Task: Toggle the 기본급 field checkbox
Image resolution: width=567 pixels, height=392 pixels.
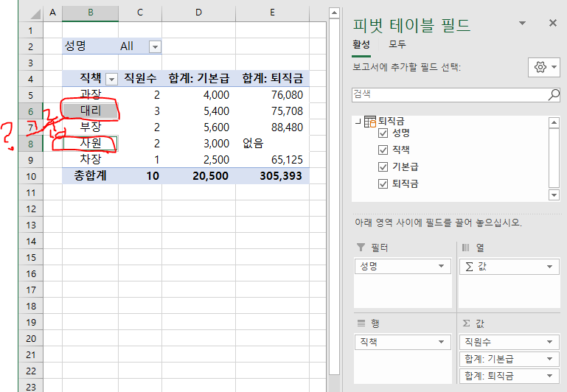Action: (383, 167)
